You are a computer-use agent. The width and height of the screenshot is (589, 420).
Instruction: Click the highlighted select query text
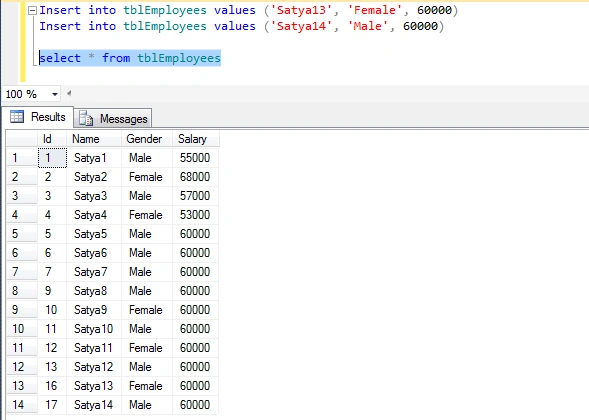pos(130,58)
